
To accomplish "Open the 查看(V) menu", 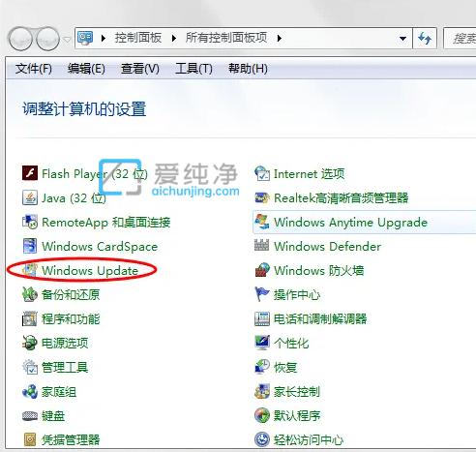I will pos(140,69).
